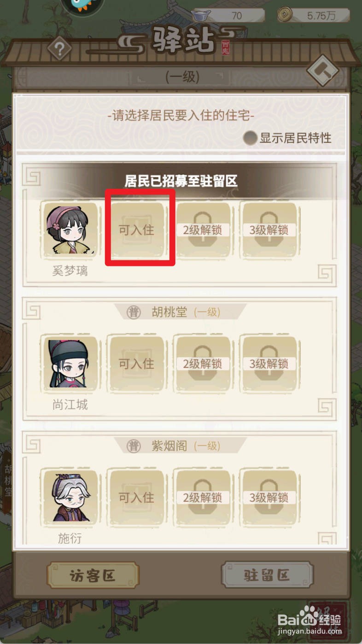Image resolution: width=362 pixels, height=644 pixels.
Task: Tap the 胡桃堂 house header
Action: pyautogui.click(x=181, y=312)
